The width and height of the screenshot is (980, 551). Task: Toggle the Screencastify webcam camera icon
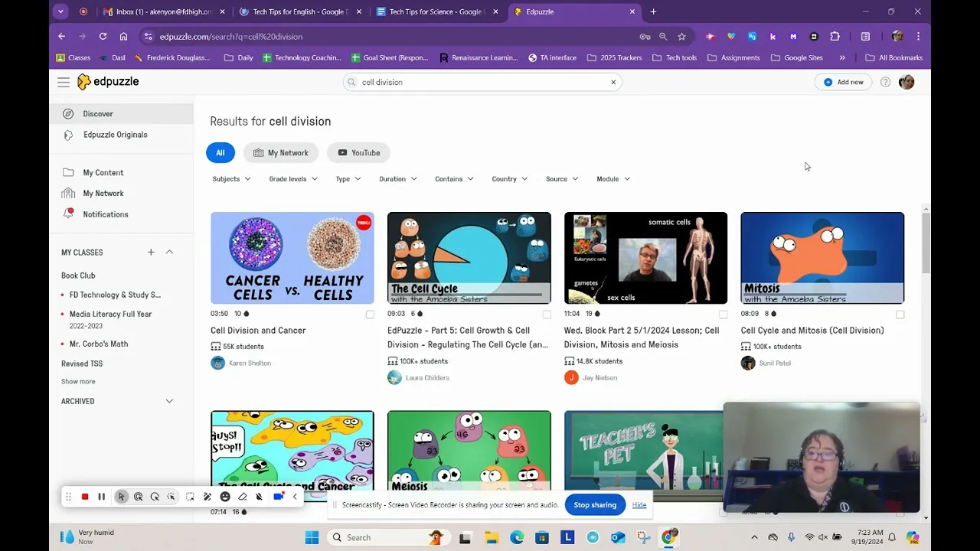[279, 497]
